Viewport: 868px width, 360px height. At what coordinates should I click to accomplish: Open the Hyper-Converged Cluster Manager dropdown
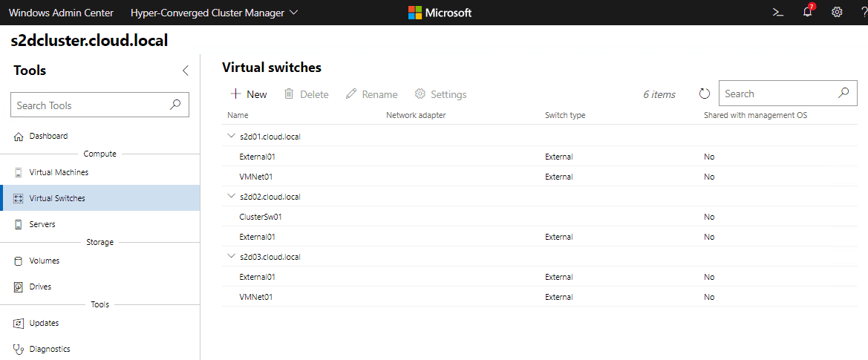click(x=214, y=13)
